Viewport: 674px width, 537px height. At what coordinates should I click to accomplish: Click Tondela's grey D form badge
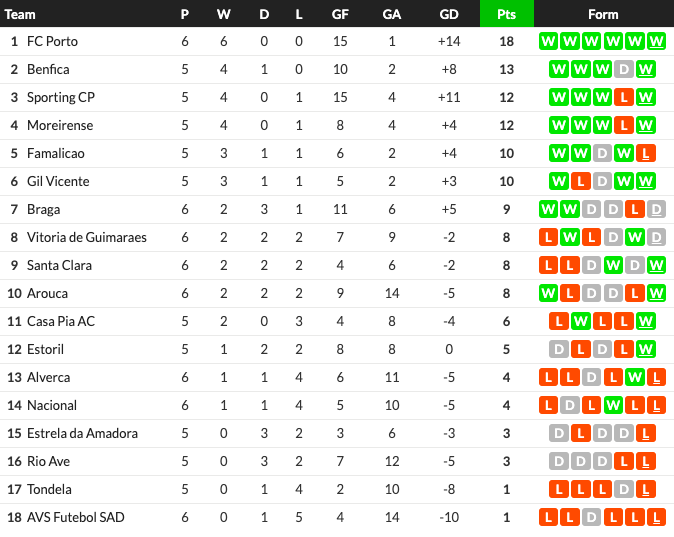click(624, 489)
